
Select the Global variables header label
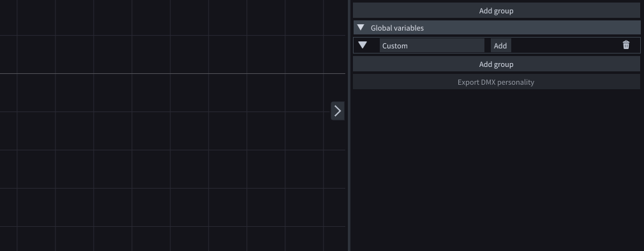point(397,28)
